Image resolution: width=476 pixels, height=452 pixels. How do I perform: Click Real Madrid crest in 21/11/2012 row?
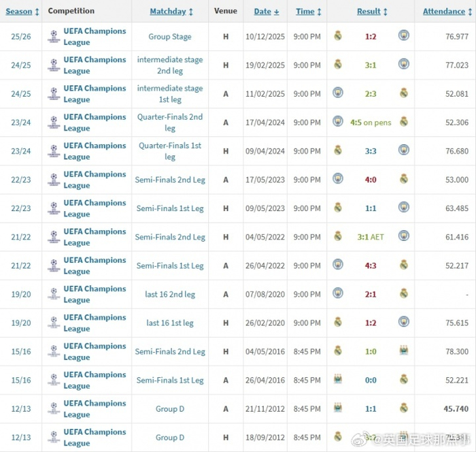[403, 408]
